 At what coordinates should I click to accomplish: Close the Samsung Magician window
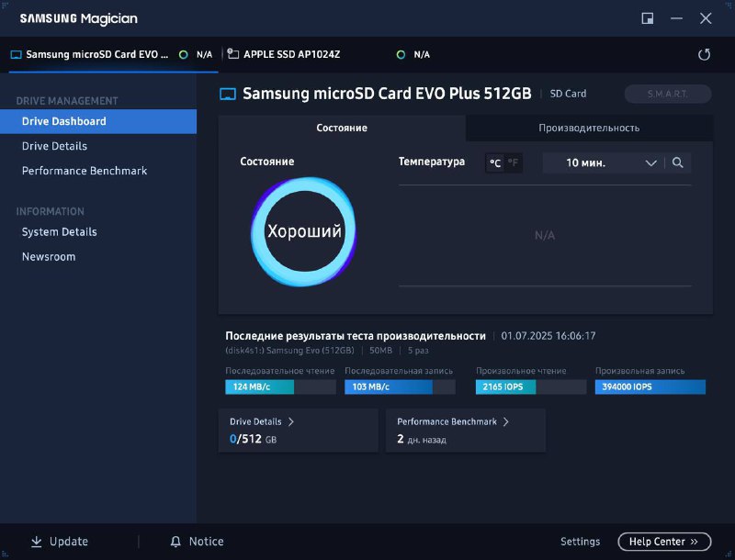(x=706, y=18)
